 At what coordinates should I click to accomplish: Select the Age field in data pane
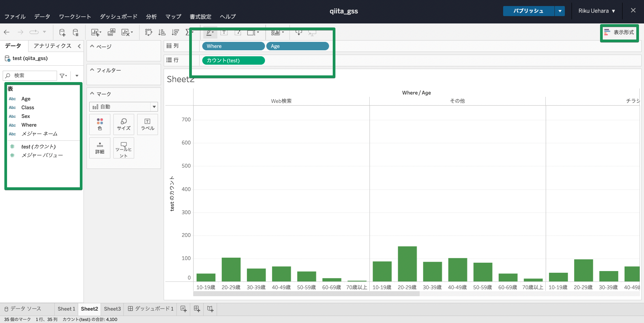[x=26, y=99]
